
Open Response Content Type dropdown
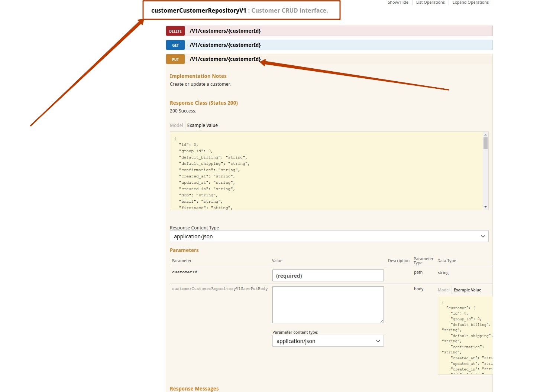point(329,236)
